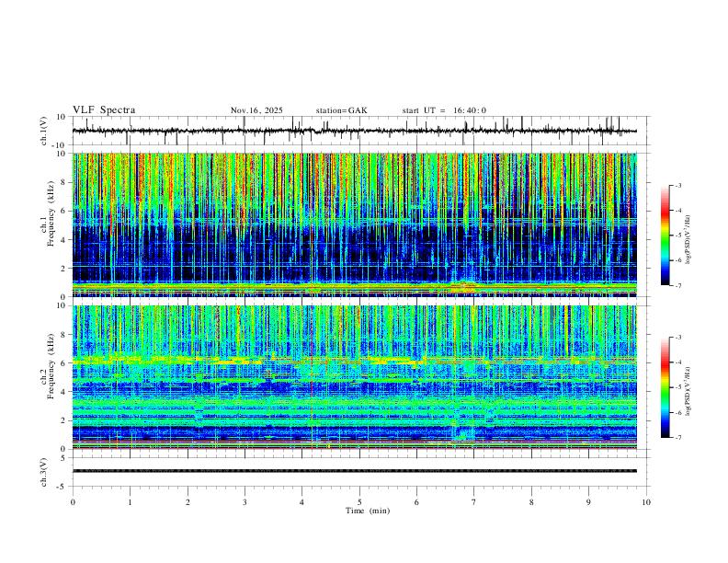Click the 'start UT = 16:40:0' text

tap(444, 110)
